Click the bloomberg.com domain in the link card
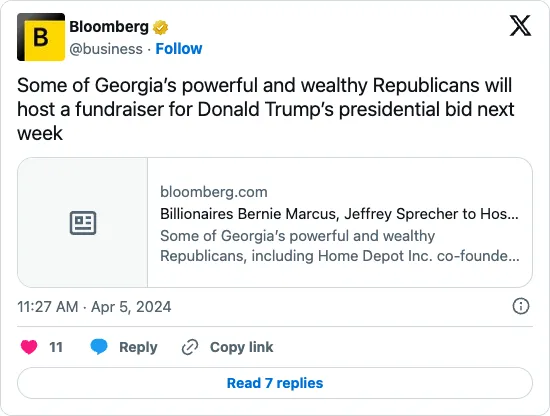 coord(214,192)
